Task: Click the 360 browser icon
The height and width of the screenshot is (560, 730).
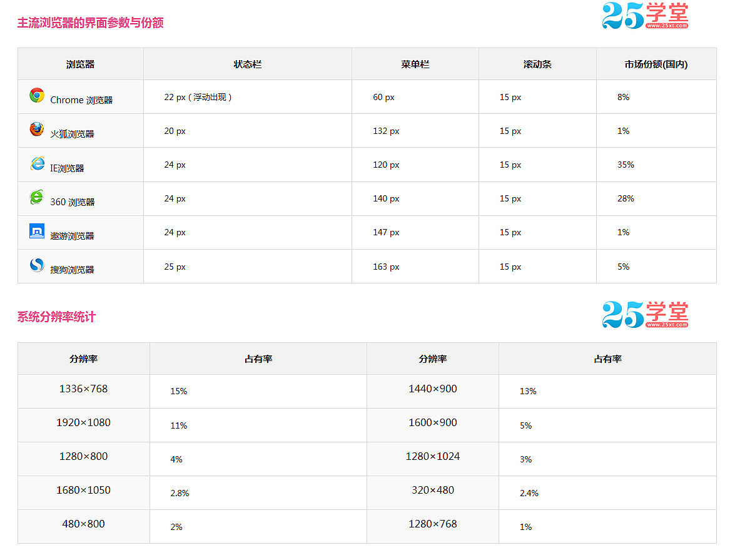Action: [37, 198]
